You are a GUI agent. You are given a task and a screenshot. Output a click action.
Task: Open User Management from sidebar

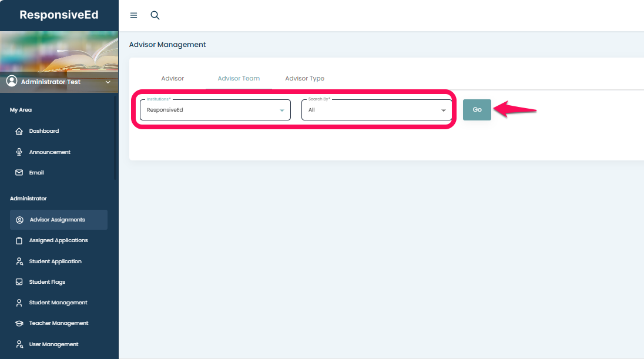click(53, 344)
